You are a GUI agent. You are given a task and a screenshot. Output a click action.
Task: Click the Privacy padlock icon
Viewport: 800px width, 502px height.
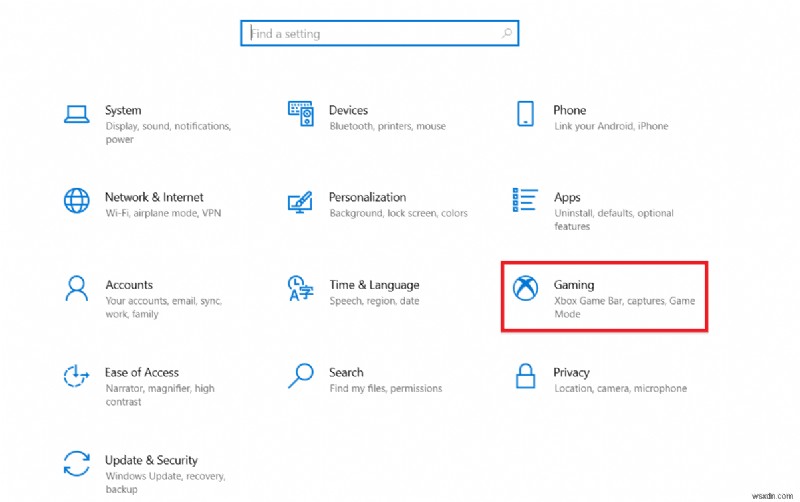[x=525, y=376]
